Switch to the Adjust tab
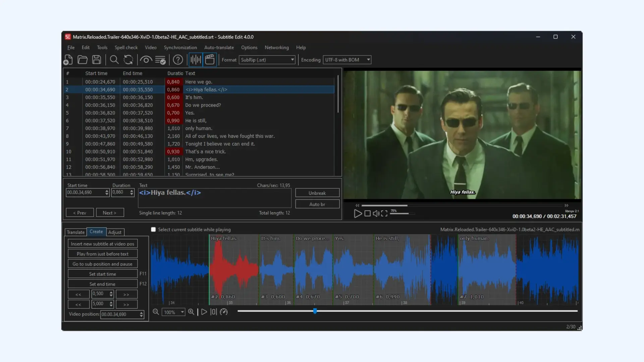The height and width of the screenshot is (362, 644). click(x=115, y=232)
